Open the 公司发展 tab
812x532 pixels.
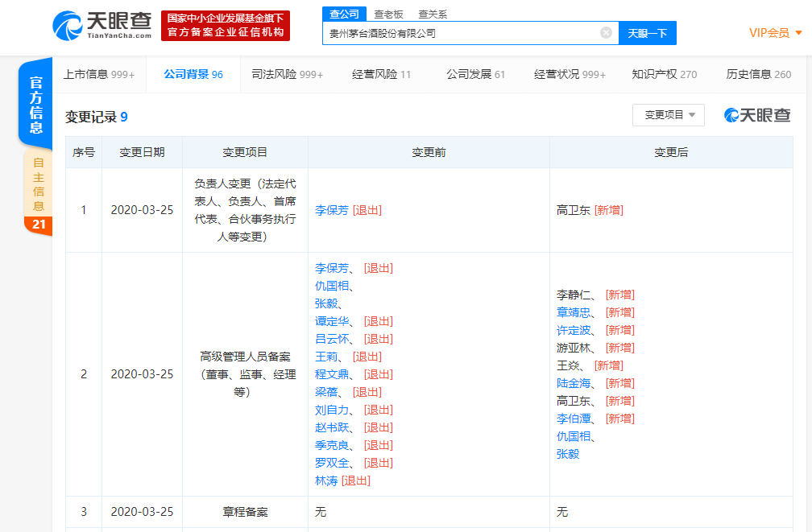(x=475, y=75)
